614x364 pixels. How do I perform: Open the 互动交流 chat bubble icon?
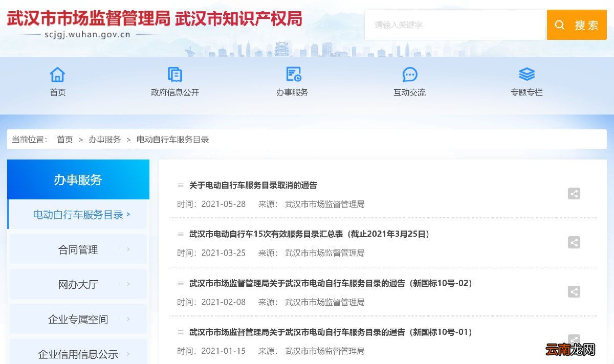[410, 75]
